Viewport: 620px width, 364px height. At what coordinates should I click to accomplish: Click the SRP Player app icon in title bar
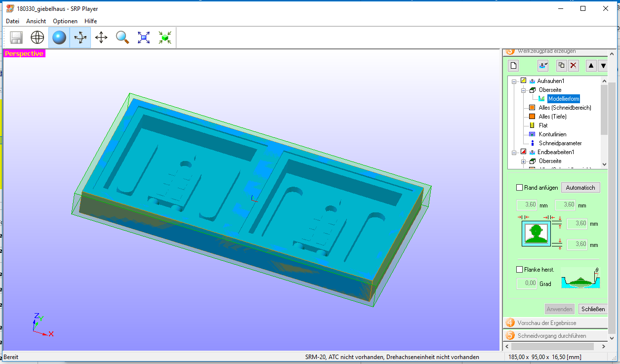10,8
